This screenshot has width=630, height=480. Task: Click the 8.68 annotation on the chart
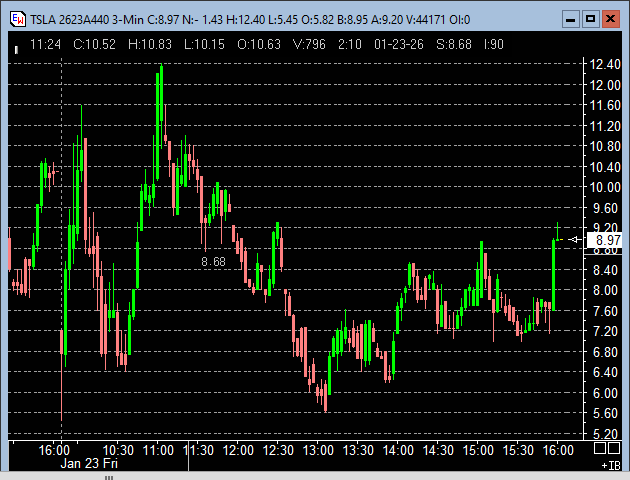coord(213,261)
